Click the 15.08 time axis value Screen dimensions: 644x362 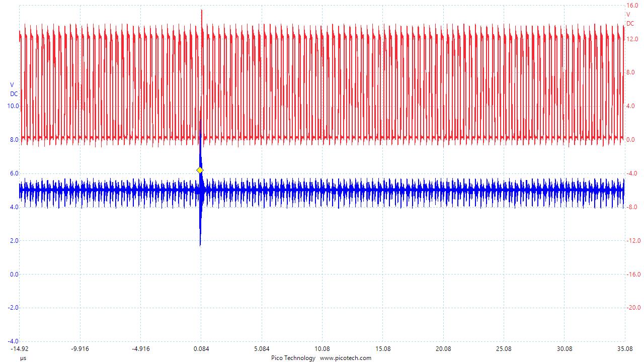click(382, 347)
